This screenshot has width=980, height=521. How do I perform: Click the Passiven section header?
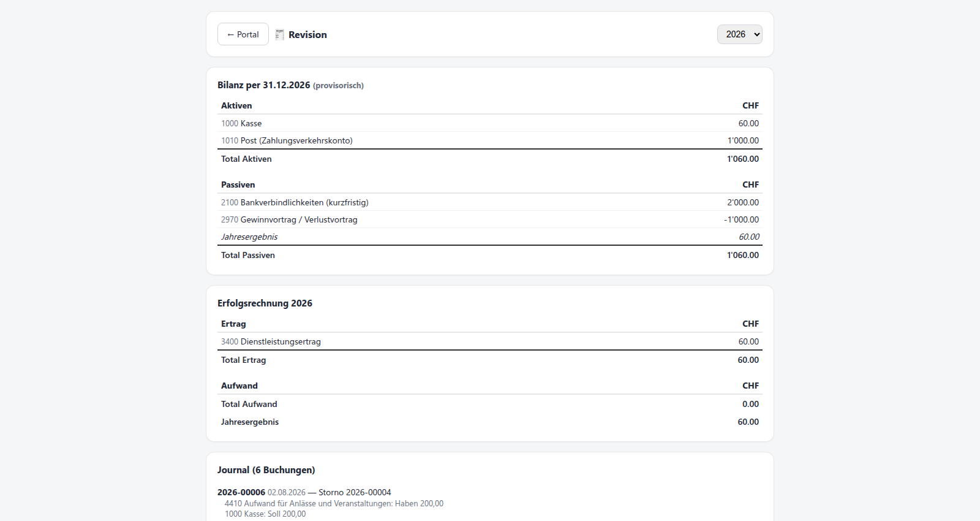point(238,184)
